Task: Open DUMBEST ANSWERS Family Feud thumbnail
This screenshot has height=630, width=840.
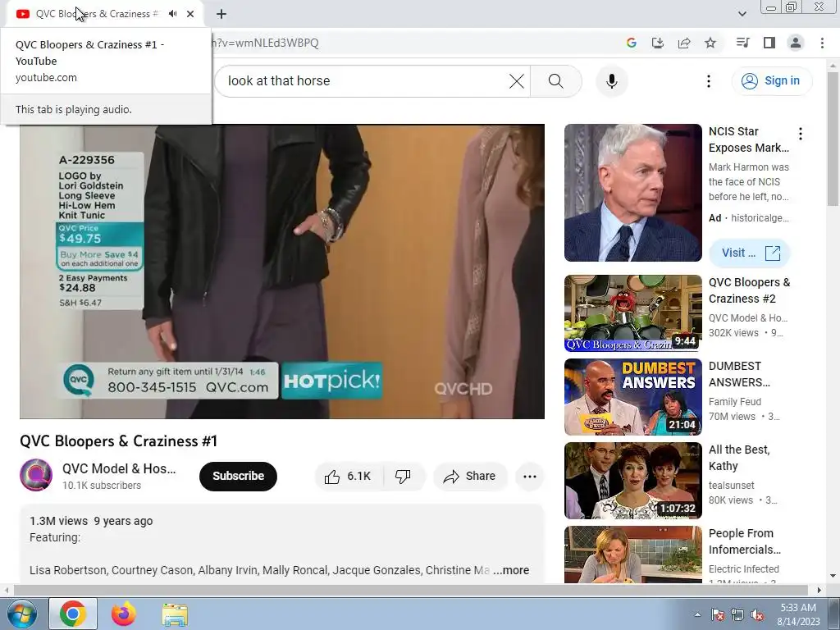Action: point(632,397)
